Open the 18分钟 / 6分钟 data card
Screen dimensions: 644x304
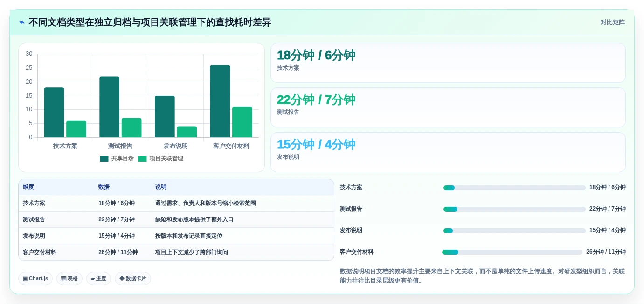click(448, 63)
